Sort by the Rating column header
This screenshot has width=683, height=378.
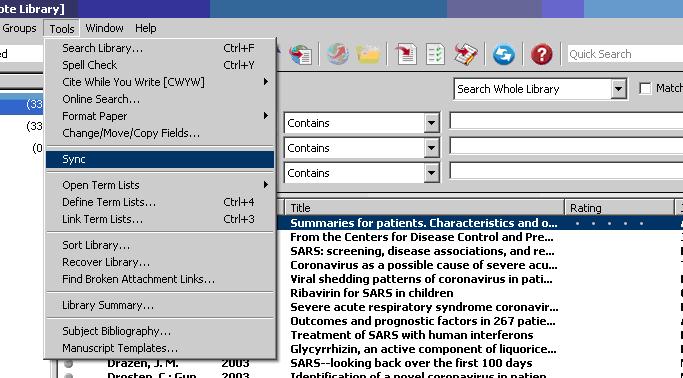tap(619, 208)
